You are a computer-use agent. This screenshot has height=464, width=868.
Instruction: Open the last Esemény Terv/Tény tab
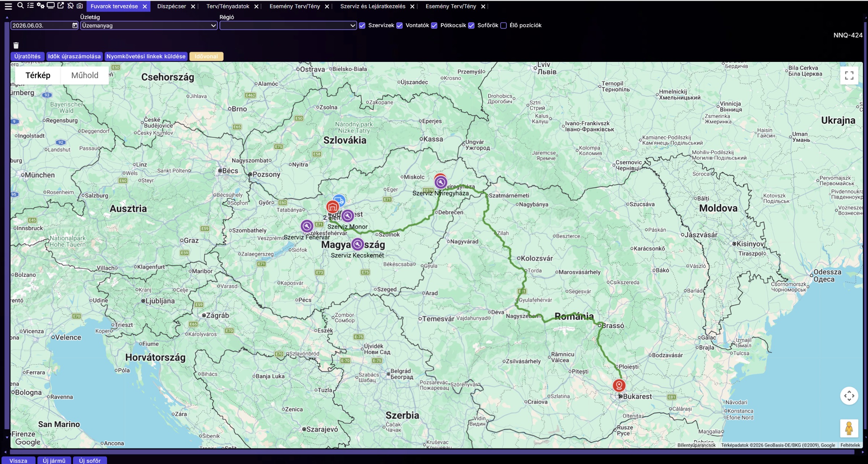pyautogui.click(x=451, y=6)
